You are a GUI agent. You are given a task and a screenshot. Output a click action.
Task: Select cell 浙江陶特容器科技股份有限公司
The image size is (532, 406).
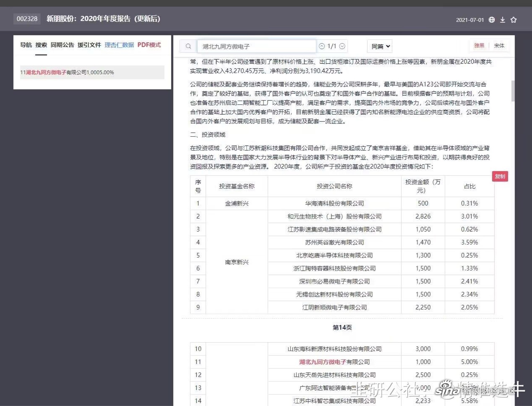(334, 269)
